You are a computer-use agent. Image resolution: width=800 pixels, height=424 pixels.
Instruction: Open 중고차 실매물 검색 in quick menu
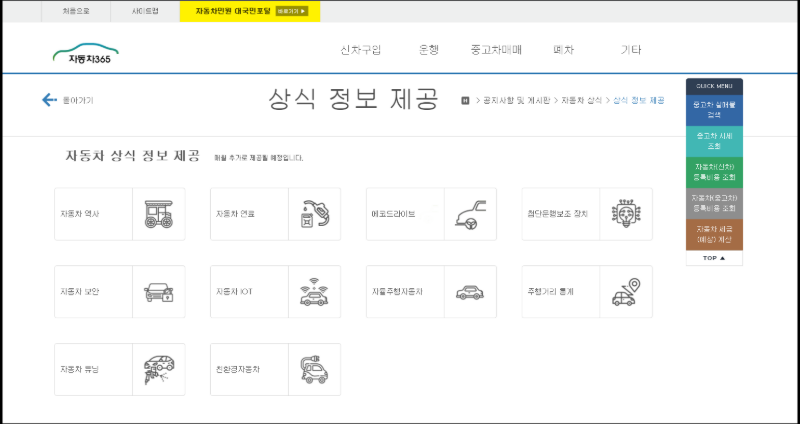(x=714, y=110)
